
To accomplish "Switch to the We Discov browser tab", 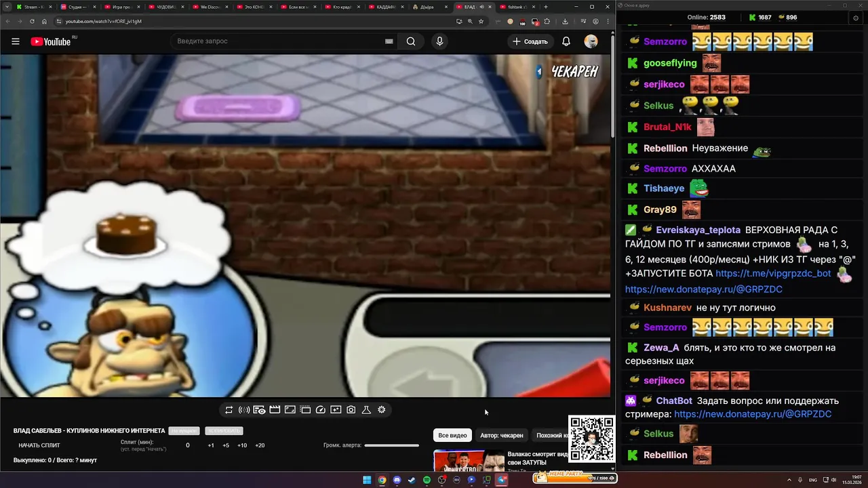I will [210, 7].
